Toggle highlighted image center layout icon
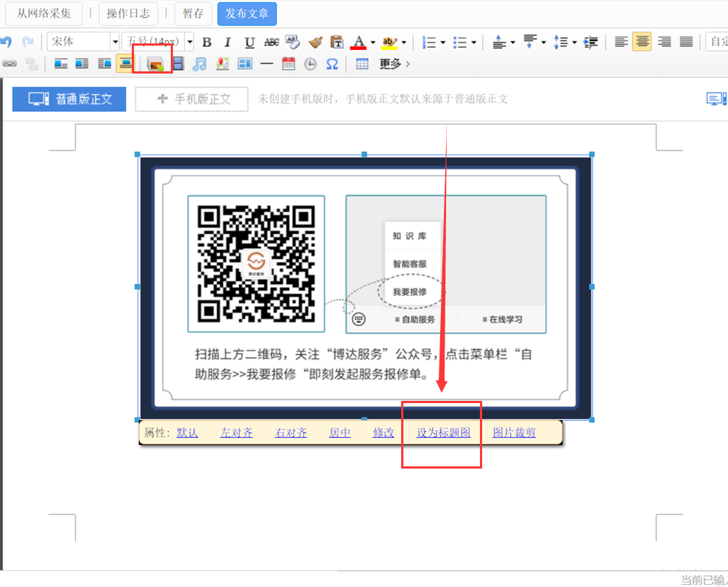728x587 pixels. coord(125,63)
